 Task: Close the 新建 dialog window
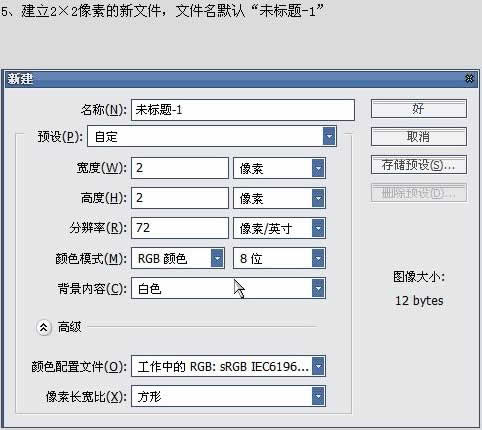point(469,79)
